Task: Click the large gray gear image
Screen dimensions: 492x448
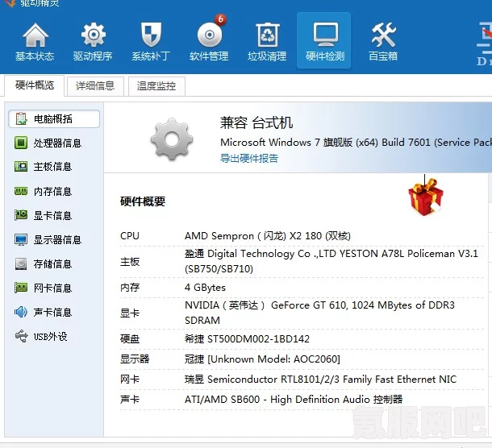Action: point(172,139)
